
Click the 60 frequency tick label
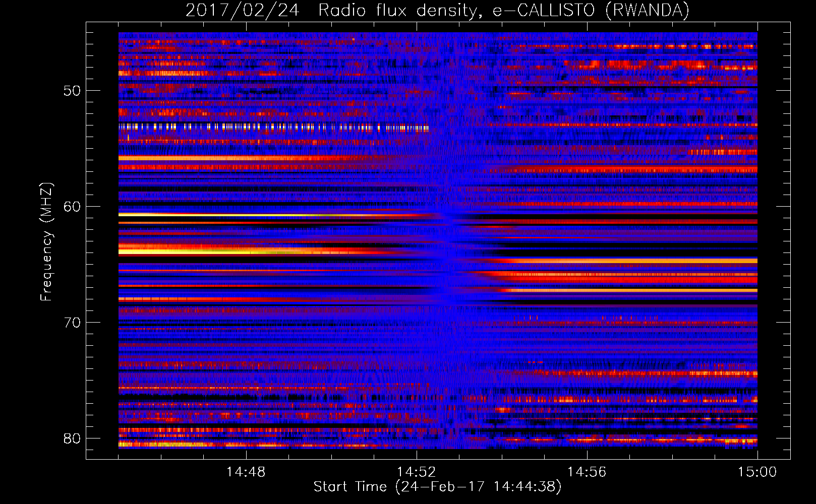pyautogui.click(x=72, y=207)
